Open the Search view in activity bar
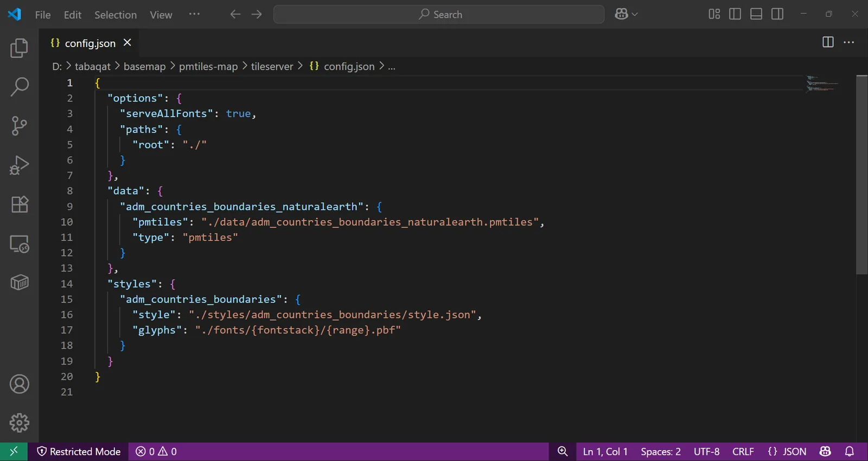This screenshot has width=868, height=461. click(19, 87)
